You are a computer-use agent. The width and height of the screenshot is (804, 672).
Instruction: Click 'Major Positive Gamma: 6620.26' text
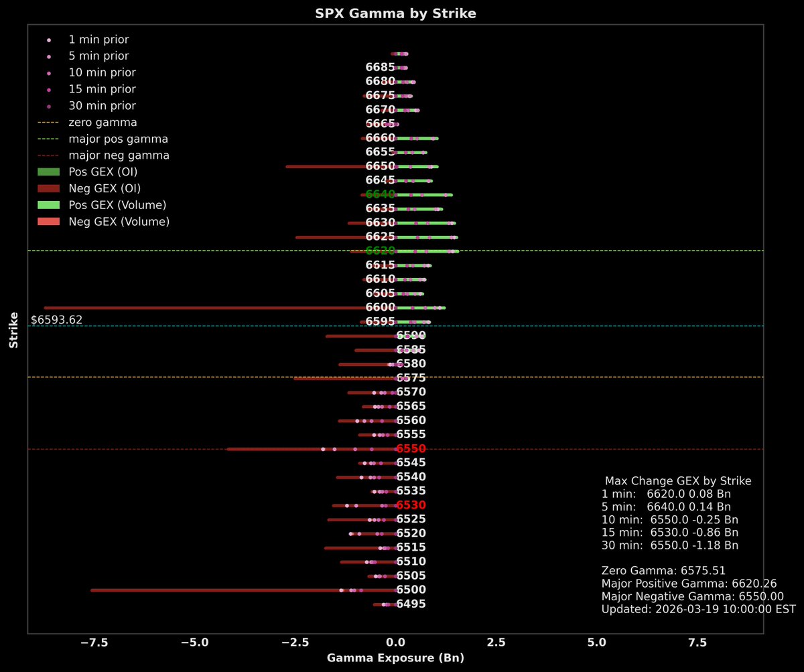[x=689, y=584]
